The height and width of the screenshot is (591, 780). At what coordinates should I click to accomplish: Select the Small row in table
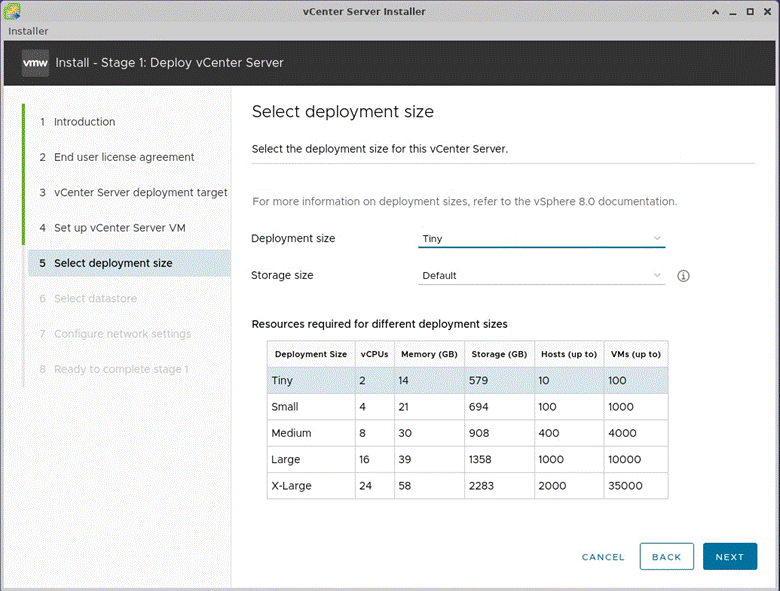pos(468,407)
